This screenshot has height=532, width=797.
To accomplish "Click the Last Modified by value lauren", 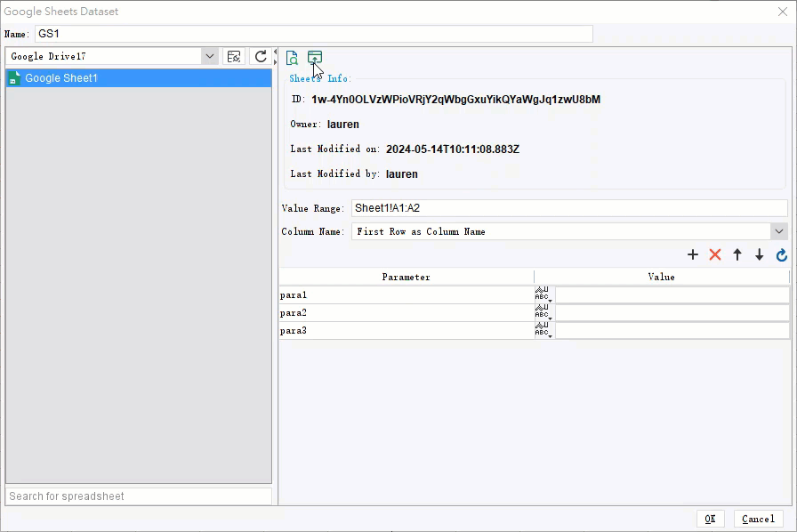I will [401, 174].
